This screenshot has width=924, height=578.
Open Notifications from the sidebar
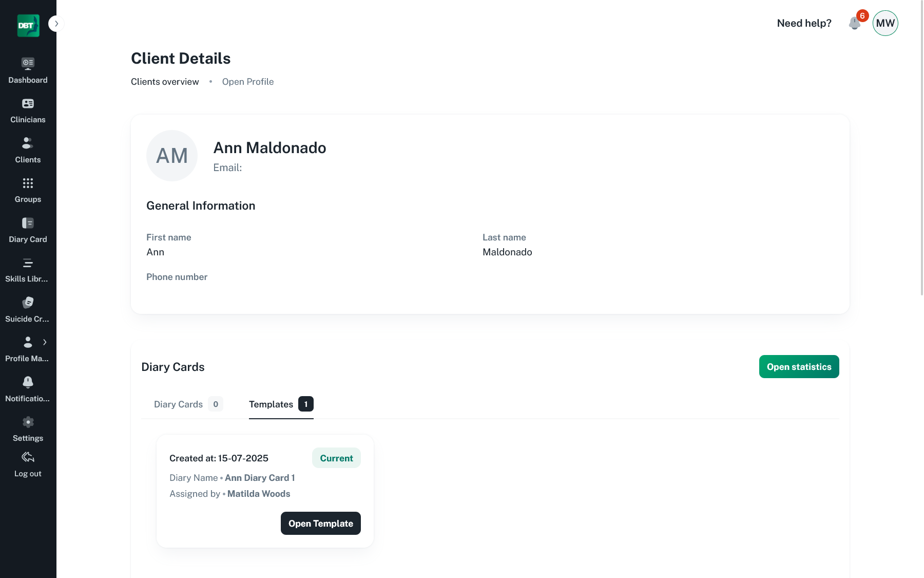pyautogui.click(x=28, y=390)
